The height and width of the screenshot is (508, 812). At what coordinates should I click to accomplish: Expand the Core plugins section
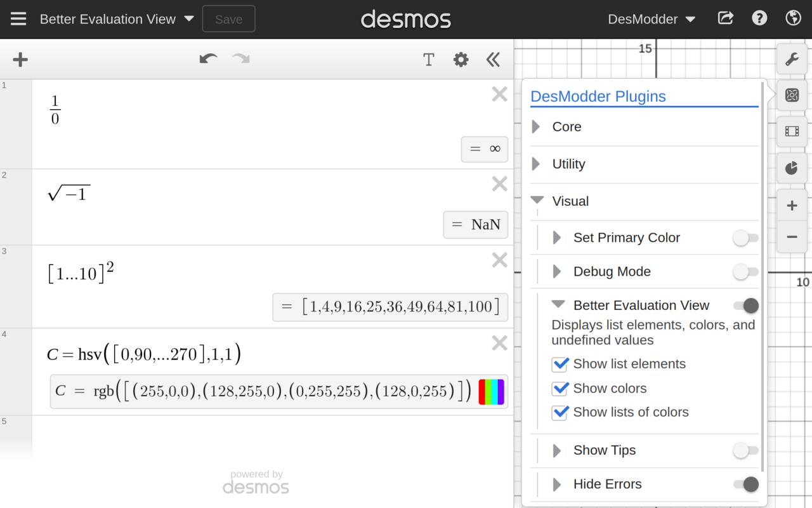[x=536, y=127]
